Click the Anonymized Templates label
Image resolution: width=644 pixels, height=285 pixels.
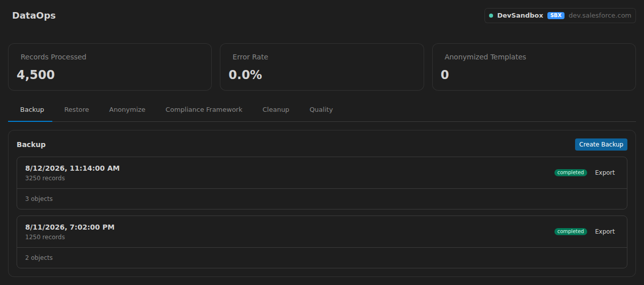[x=485, y=57]
